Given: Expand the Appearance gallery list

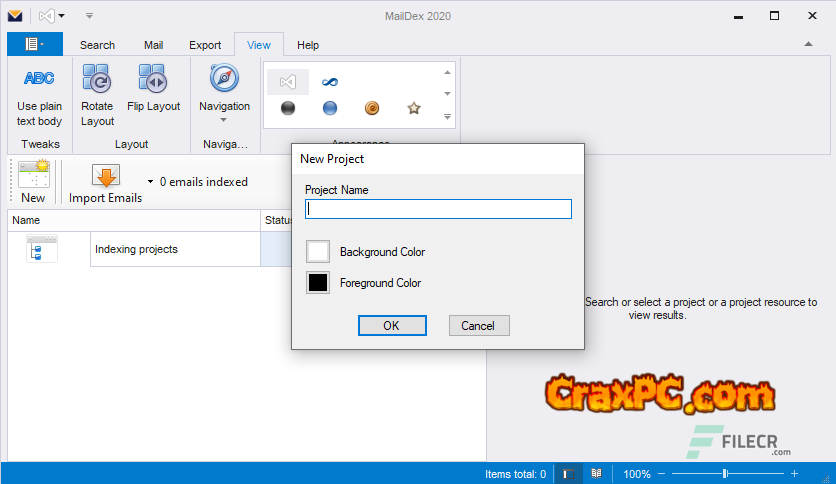Looking at the screenshot, I should click(x=447, y=117).
